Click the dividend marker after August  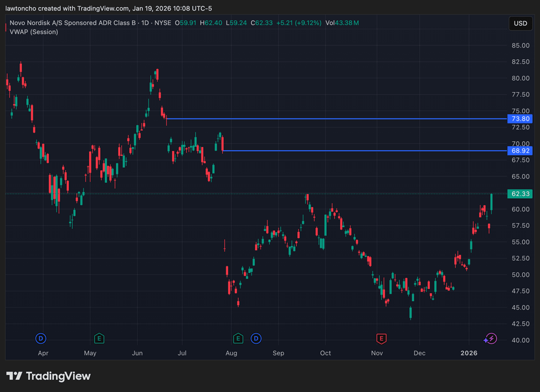[256, 339]
